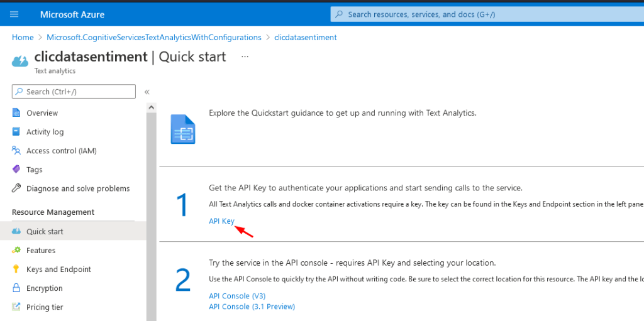The width and height of the screenshot is (644, 321).
Task: Click 'Explore the Quickstart guidance' text
Action: coord(343,113)
